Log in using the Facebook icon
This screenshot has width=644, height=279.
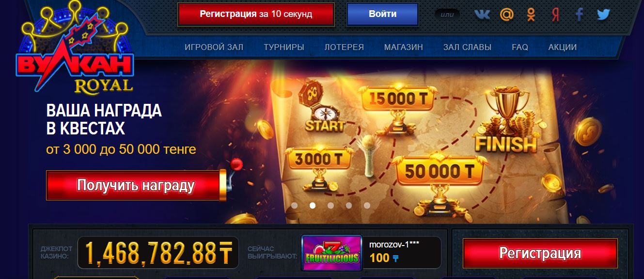tap(579, 15)
